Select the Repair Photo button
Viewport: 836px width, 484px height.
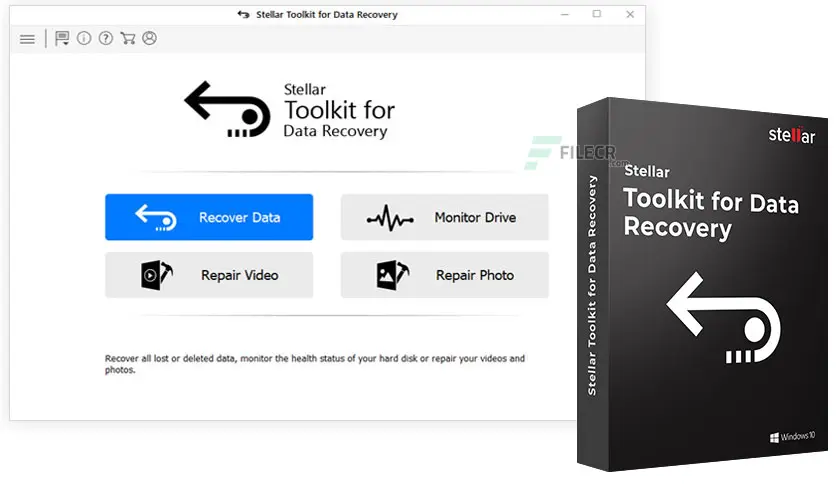pyautogui.click(x=445, y=275)
